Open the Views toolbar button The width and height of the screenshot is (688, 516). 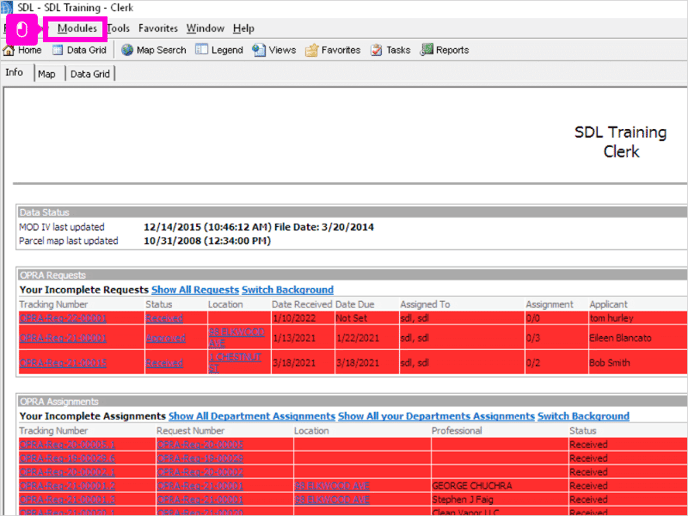(x=274, y=50)
